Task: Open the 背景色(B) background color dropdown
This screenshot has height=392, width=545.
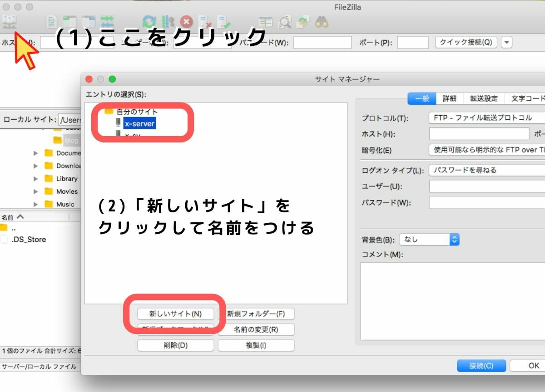Action: [x=429, y=240]
